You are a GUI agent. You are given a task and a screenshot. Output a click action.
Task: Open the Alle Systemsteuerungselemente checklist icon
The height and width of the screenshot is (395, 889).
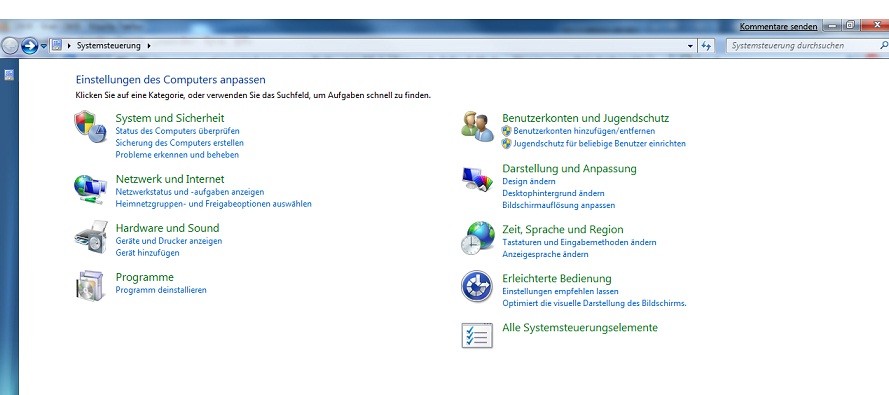pos(477,335)
